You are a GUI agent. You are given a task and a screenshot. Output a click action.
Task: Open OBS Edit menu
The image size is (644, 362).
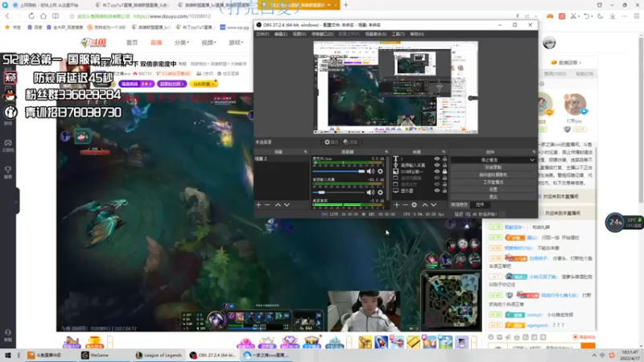(280, 34)
